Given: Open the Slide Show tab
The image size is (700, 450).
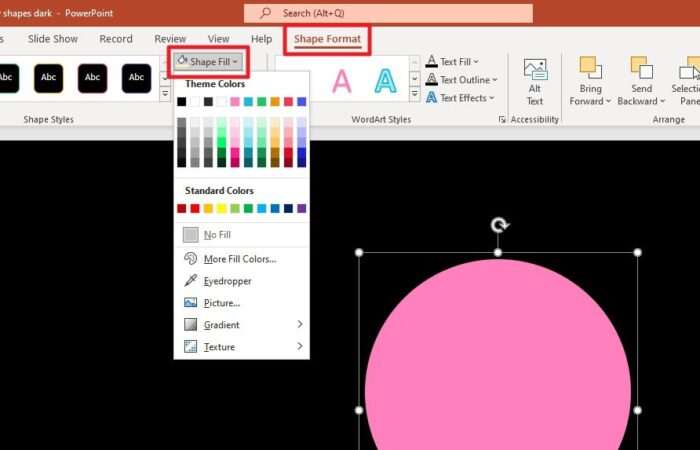Looking at the screenshot, I should pyautogui.click(x=53, y=39).
